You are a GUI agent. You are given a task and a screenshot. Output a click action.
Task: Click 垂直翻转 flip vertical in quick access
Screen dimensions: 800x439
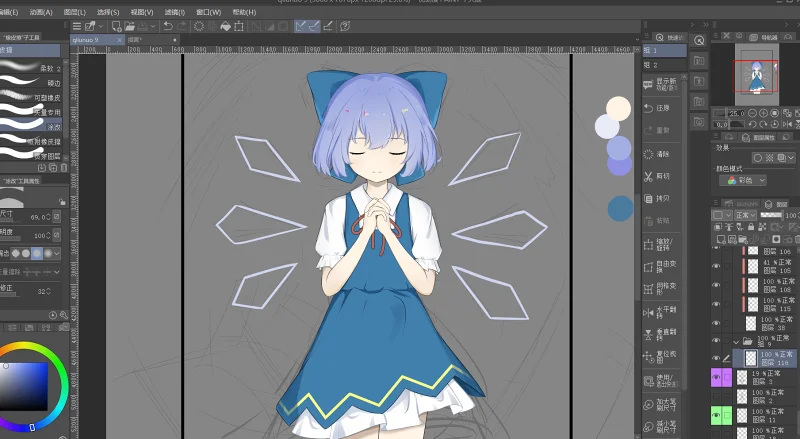click(x=661, y=334)
